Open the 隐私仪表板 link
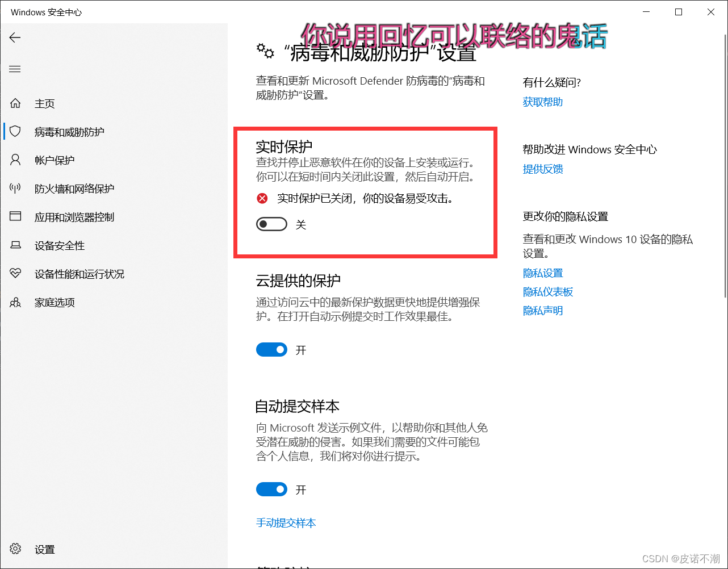 point(548,292)
